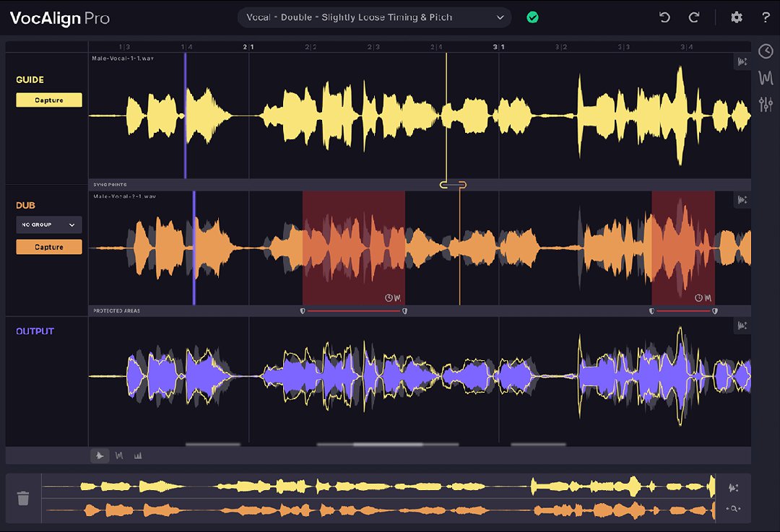Click the waveform zoom icon on Output track
The width and height of the screenshot is (780, 532).
click(742, 326)
